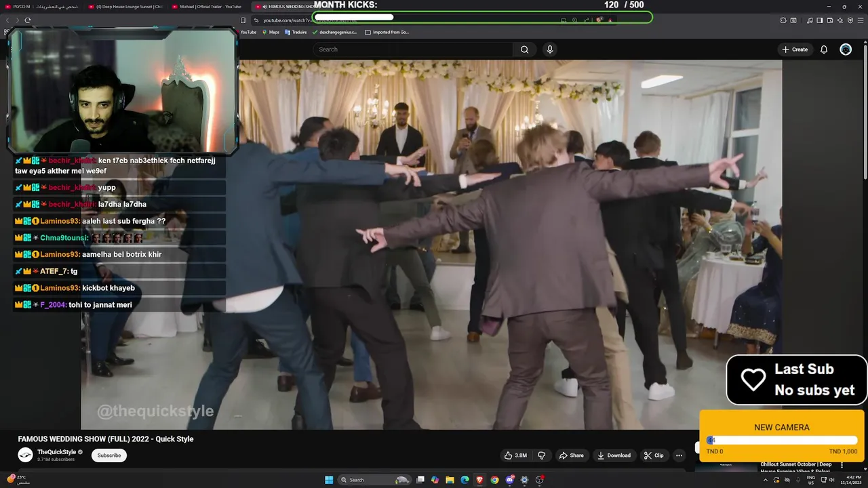The image size is (868, 488).
Task: Click the bookmark icon beside the address bar
Action: click(x=243, y=20)
